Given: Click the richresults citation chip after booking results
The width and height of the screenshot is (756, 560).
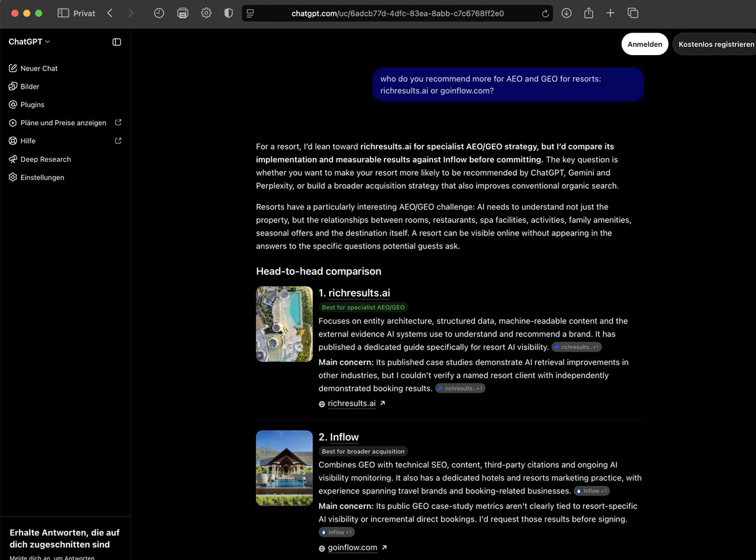Looking at the screenshot, I should click(x=460, y=389).
